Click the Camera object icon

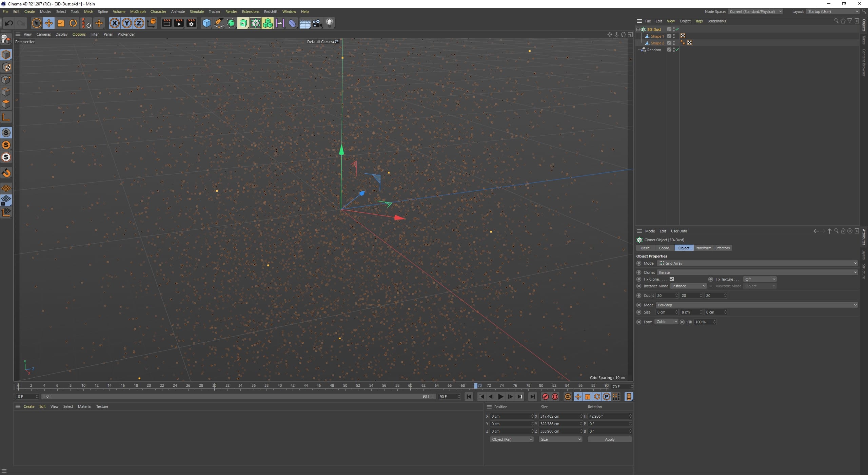[317, 23]
